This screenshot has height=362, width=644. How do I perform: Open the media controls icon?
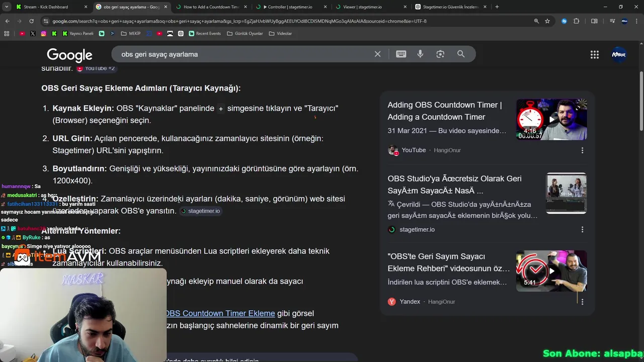coord(612,21)
